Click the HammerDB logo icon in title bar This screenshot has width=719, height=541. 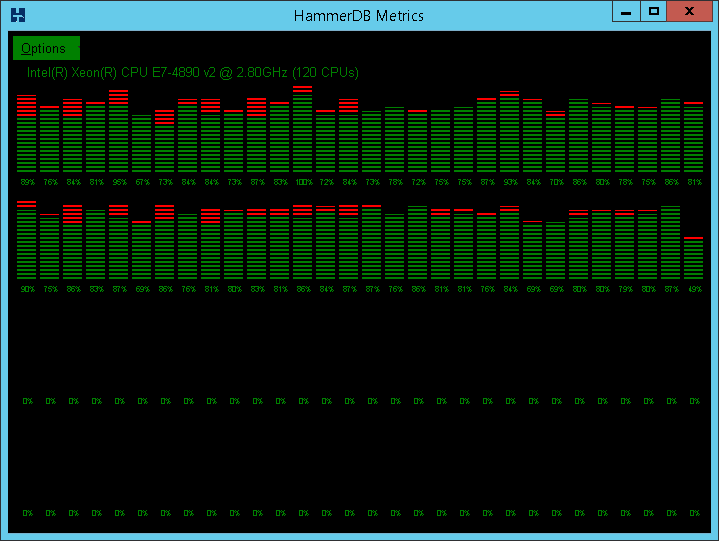click(18, 15)
